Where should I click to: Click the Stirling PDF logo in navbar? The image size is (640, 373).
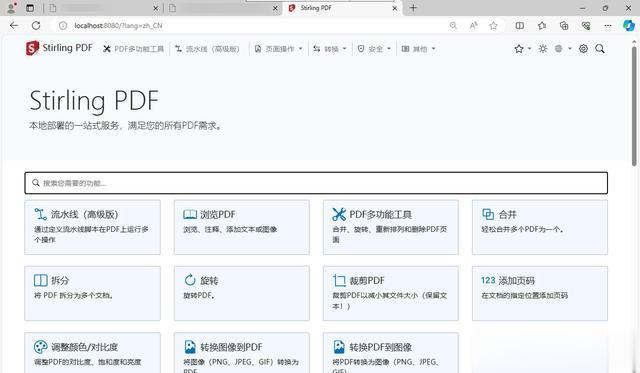click(x=59, y=48)
